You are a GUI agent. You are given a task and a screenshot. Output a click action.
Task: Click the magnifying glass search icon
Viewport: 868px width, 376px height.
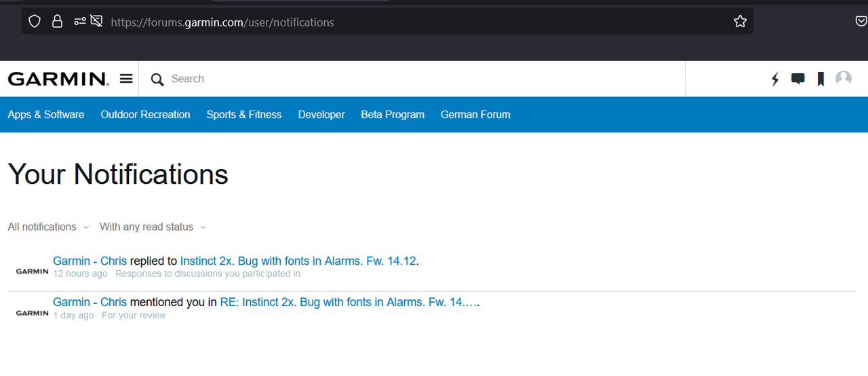coord(157,79)
